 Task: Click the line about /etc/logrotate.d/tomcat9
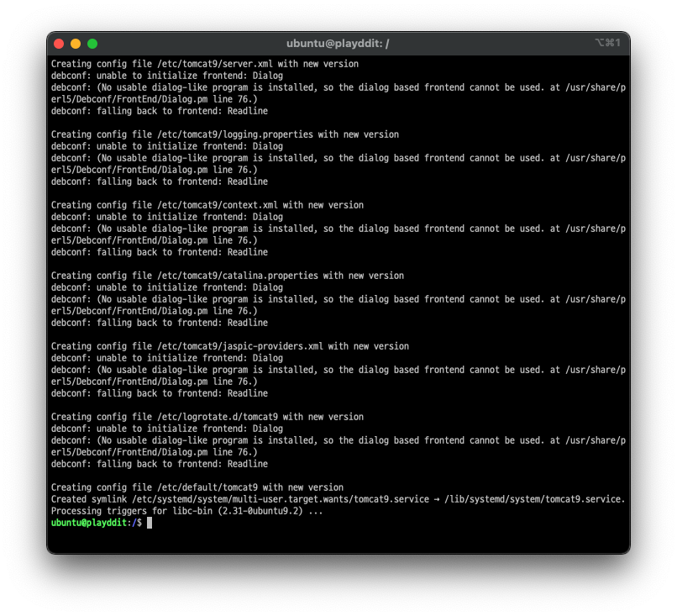(x=207, y=417)
